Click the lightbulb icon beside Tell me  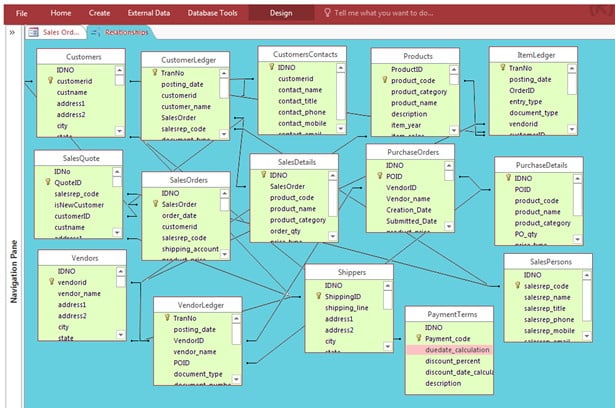327,13
